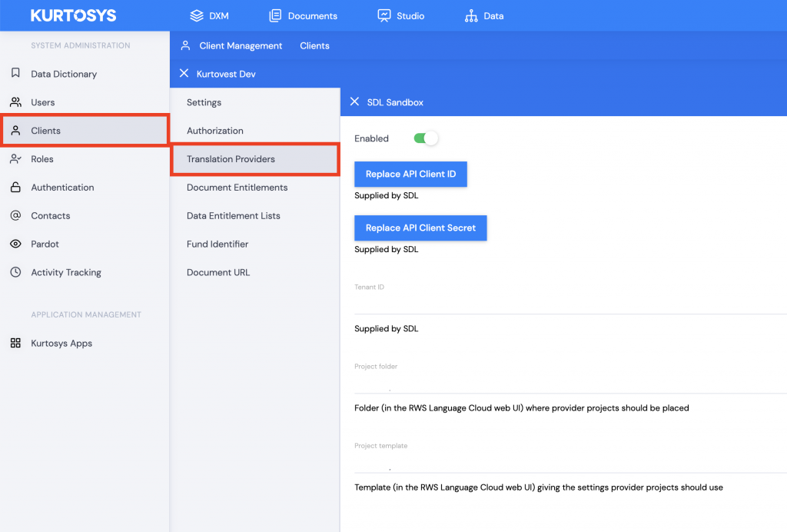Open Kurtosys Apps in sidebar

click(85, 344)
